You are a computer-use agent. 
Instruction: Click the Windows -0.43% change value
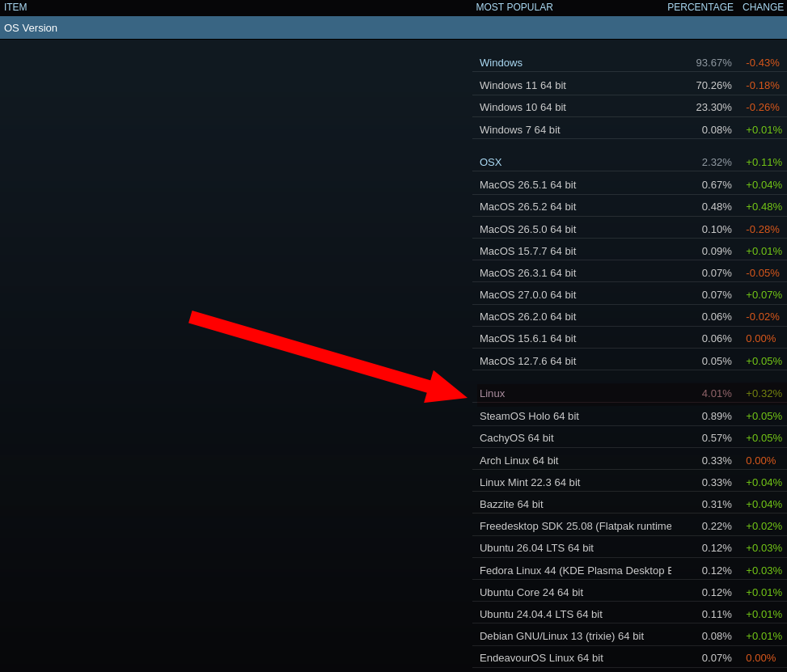coord(763,63)
